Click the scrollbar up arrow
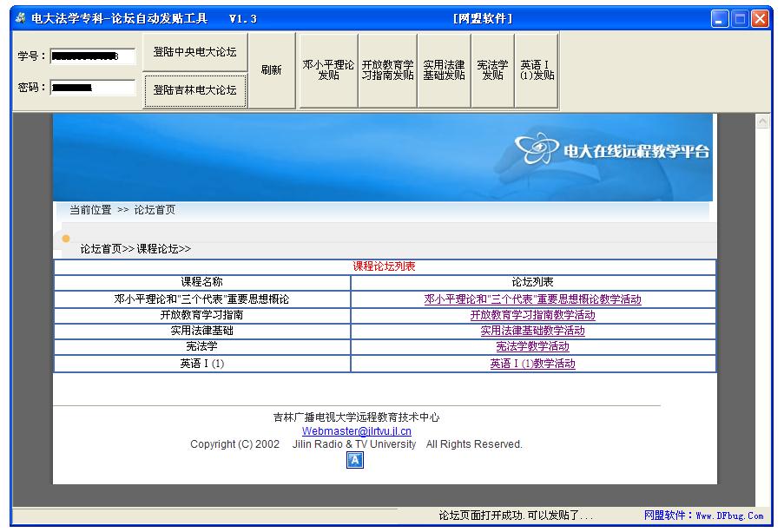This screenshot has height=532, width=784. [762, 122]
